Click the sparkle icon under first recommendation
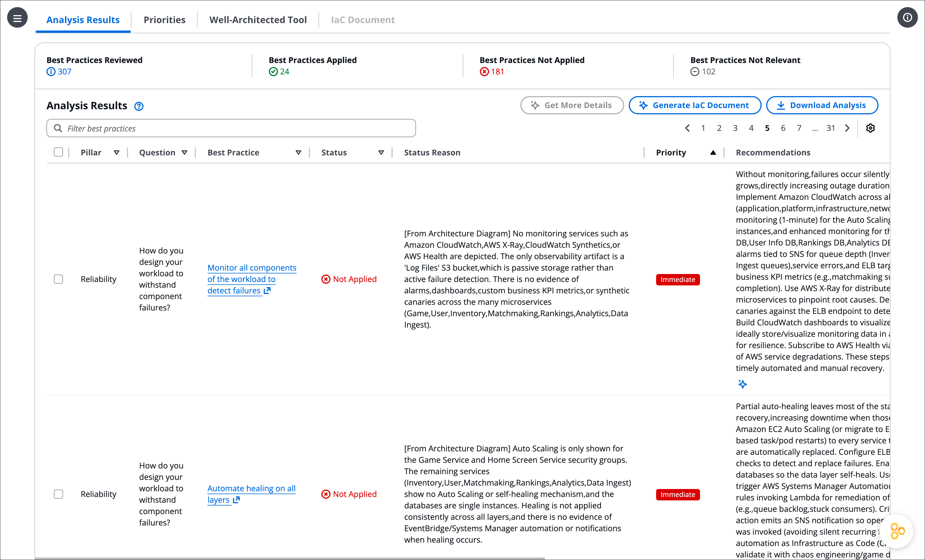Screen dimensions: 925x560 pos(742,384)
